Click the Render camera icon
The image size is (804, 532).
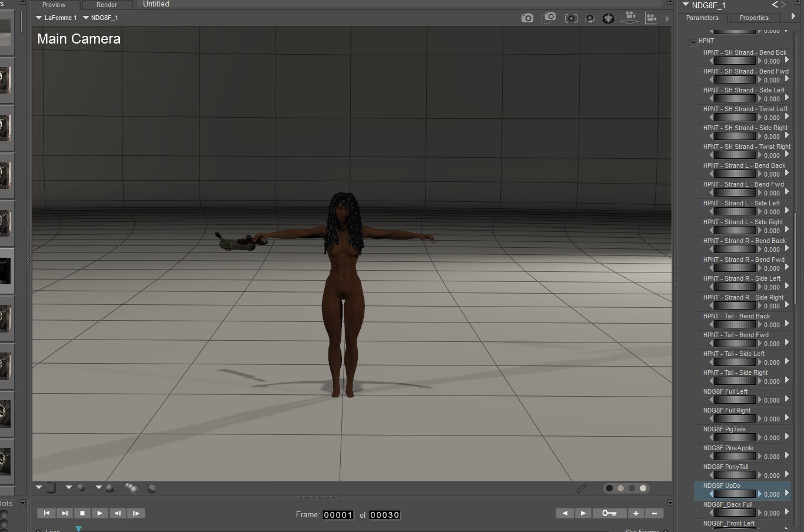click(x=527, y=18)
